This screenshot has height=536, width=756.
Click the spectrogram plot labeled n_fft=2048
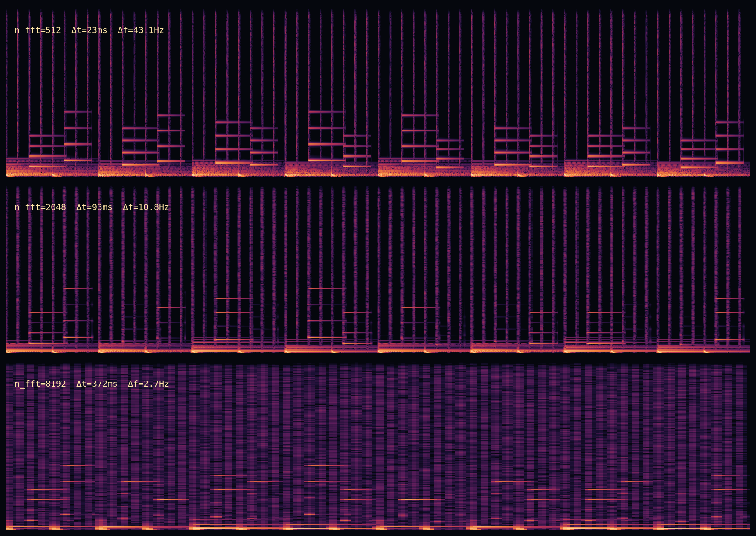378,270
